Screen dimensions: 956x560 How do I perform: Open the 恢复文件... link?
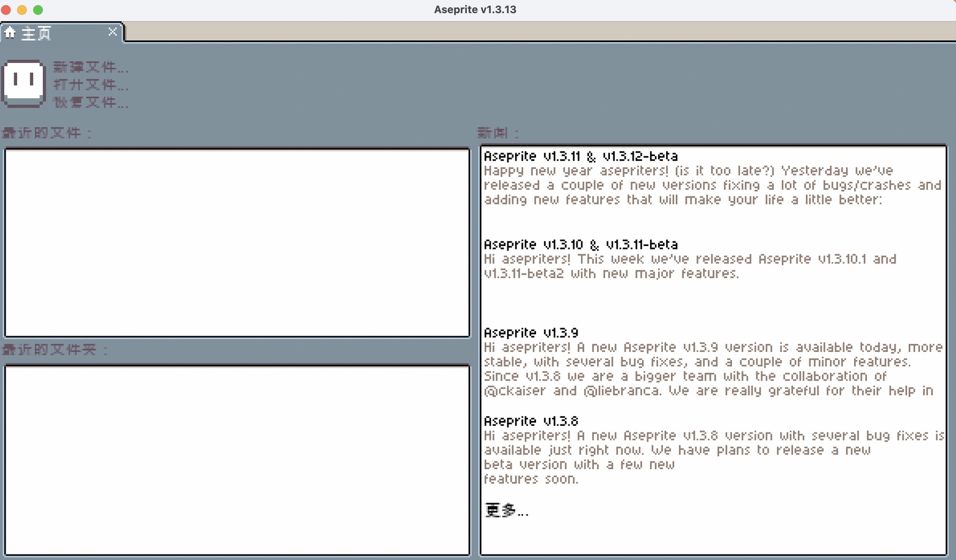click(91, 102)
